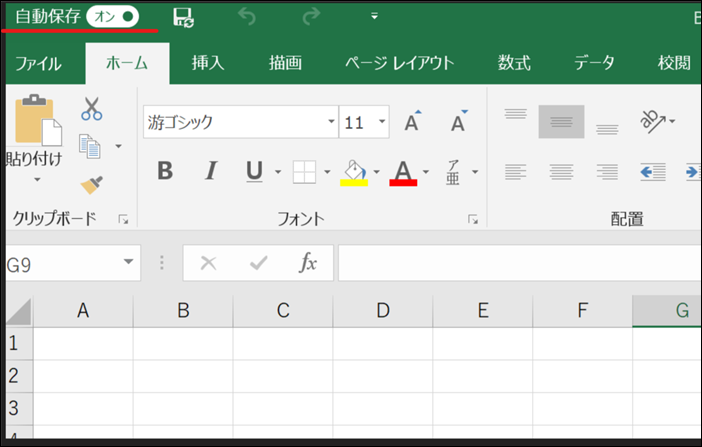This screenshot has height=447, width=702.
Task: Open the phonetic guide dropdown arrow
Action: click(475, 172)
